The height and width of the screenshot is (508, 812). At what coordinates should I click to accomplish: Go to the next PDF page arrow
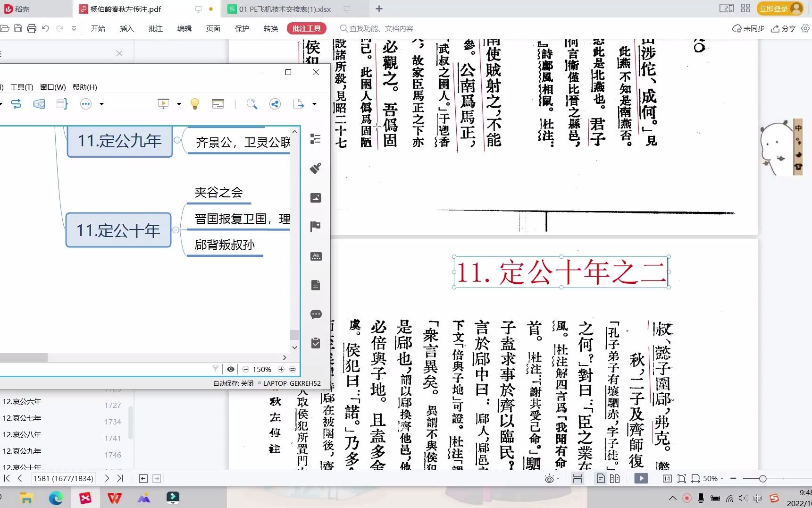click(x=107, y=478)
